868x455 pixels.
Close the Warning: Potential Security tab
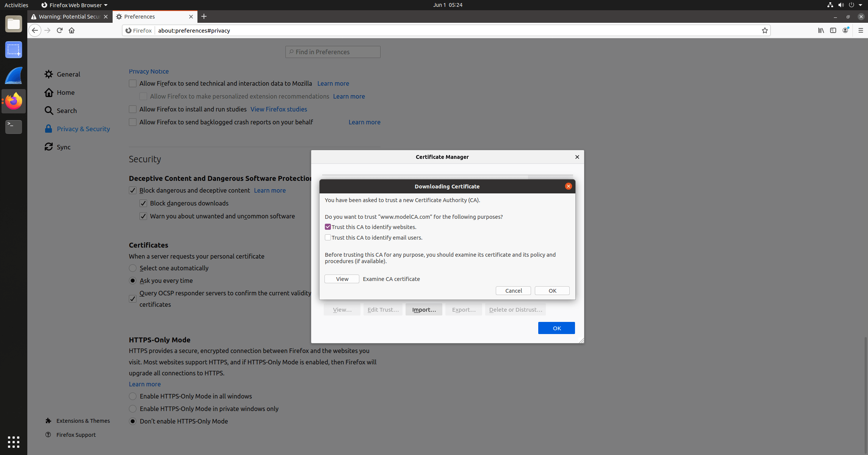click(106, 17)
